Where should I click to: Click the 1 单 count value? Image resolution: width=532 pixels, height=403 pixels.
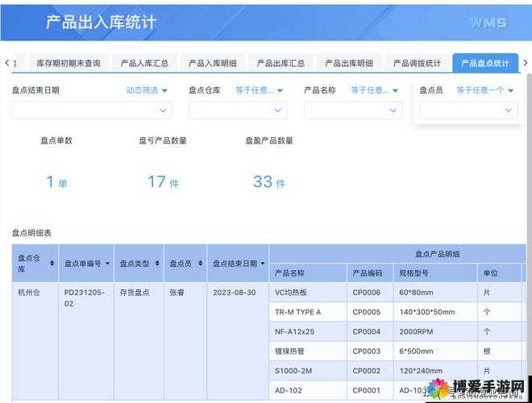[56, 182]
